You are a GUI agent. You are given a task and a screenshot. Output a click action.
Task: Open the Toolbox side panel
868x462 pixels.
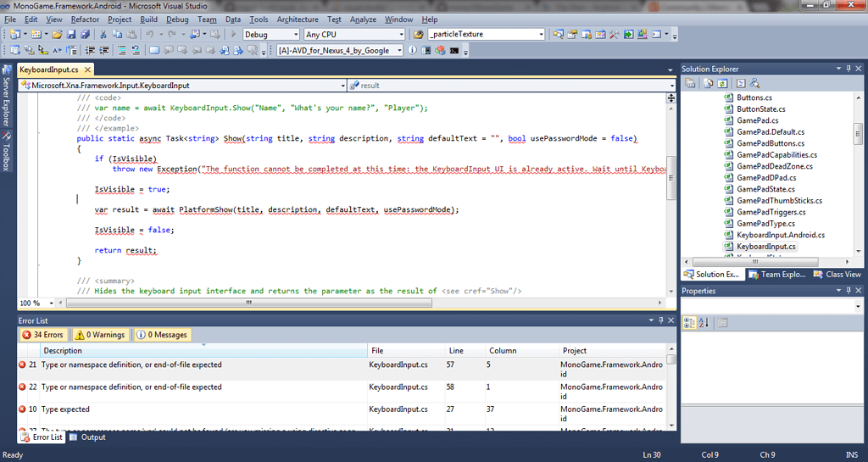[6, 152]
